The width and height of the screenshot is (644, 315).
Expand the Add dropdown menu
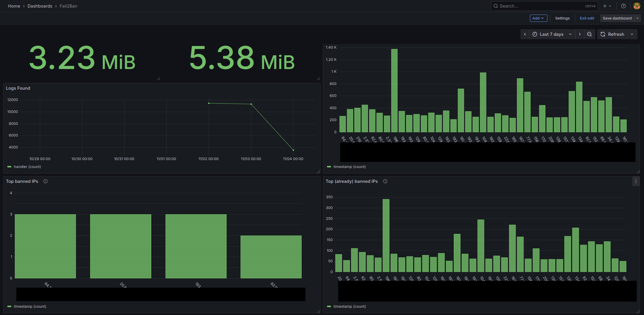point(538,18)
